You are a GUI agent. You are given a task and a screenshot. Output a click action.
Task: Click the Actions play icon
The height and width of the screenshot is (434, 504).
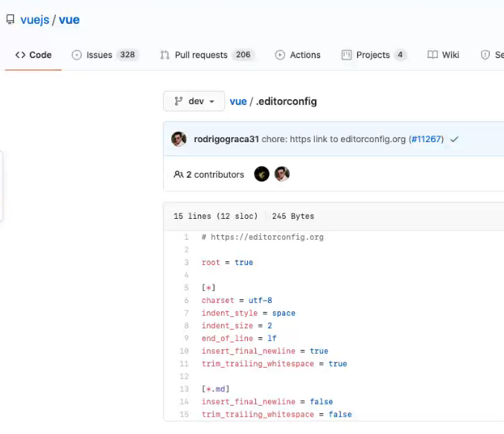(x=280, y=55)
